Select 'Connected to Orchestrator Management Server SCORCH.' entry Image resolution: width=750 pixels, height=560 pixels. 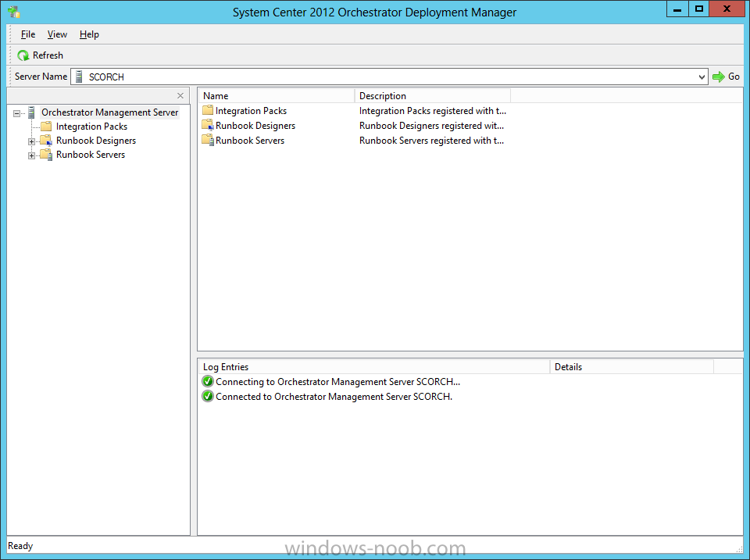coord(334,397)
